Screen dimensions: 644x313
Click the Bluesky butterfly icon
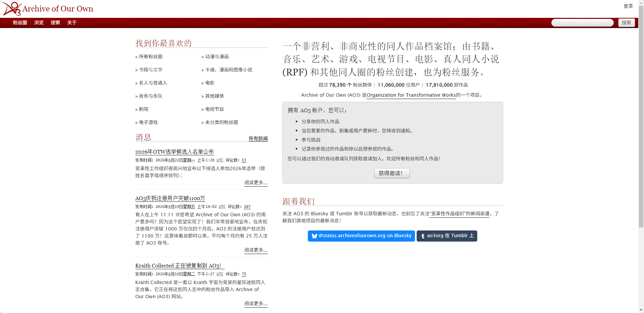pyautogui.click(x=314, y=236)
